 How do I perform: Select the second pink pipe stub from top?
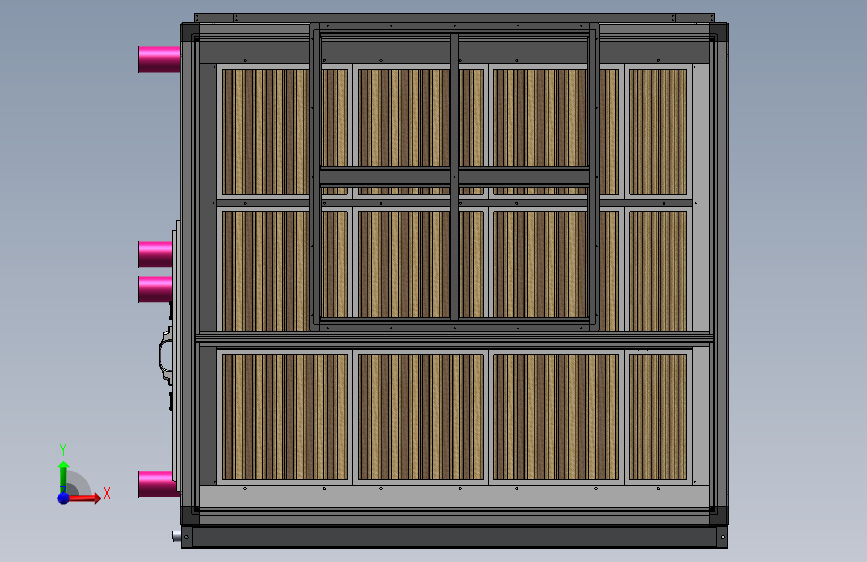[x=155, y=254]
